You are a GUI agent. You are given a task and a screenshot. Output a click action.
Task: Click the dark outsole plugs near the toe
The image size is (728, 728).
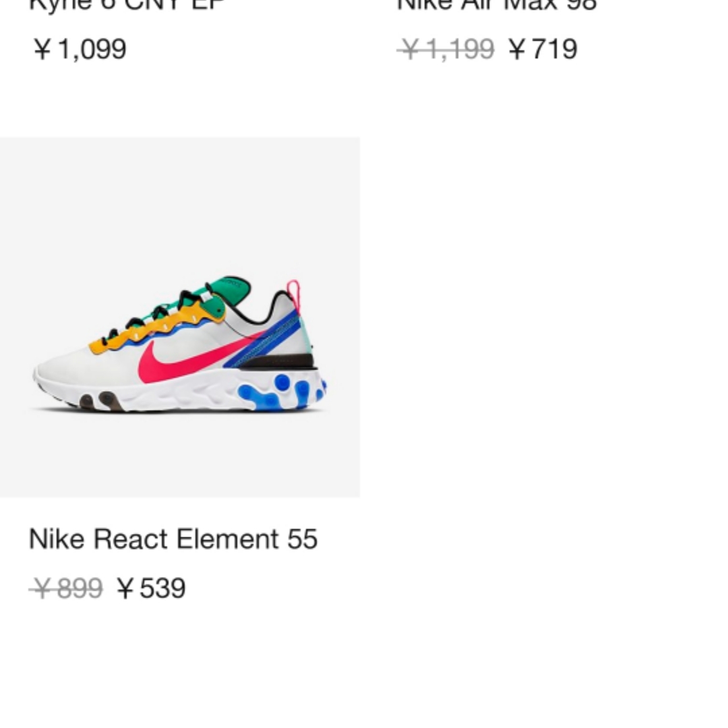99,400
